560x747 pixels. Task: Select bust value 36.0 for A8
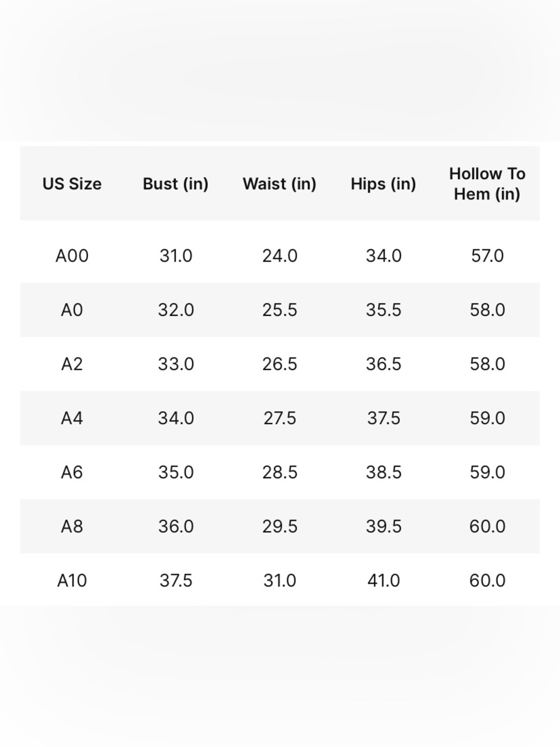click(x=176, y=526)
